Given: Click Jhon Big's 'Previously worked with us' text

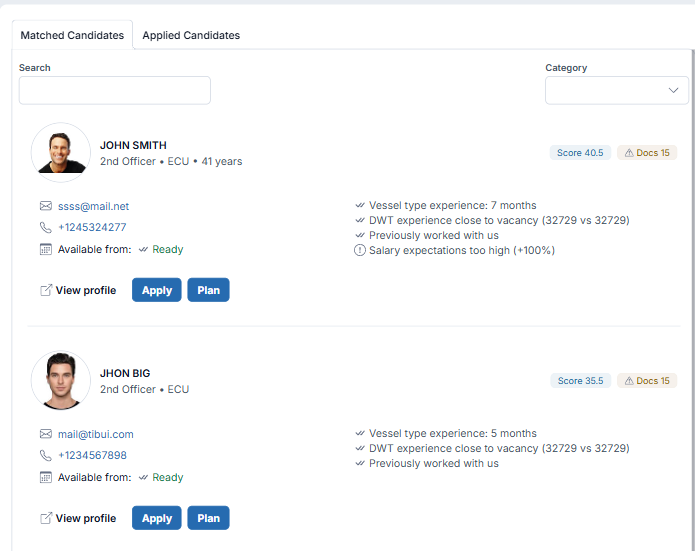Looking at the screenshot, I should point(434,463).
